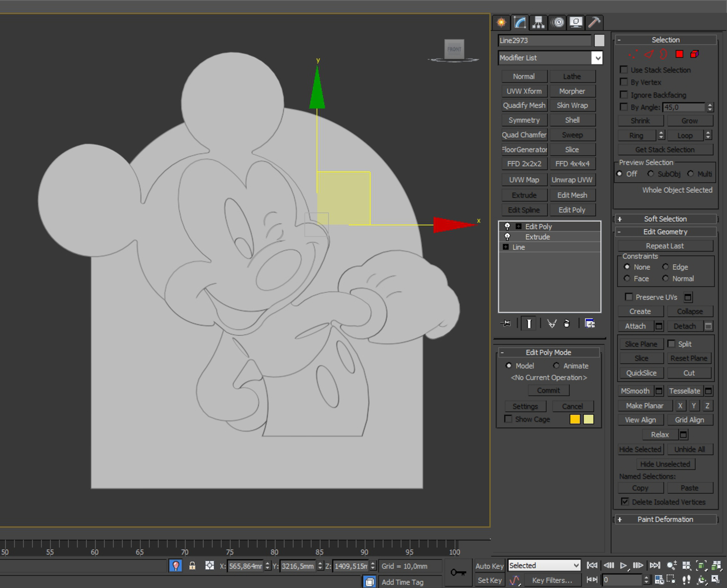Go to end of animation

[655, 565]
